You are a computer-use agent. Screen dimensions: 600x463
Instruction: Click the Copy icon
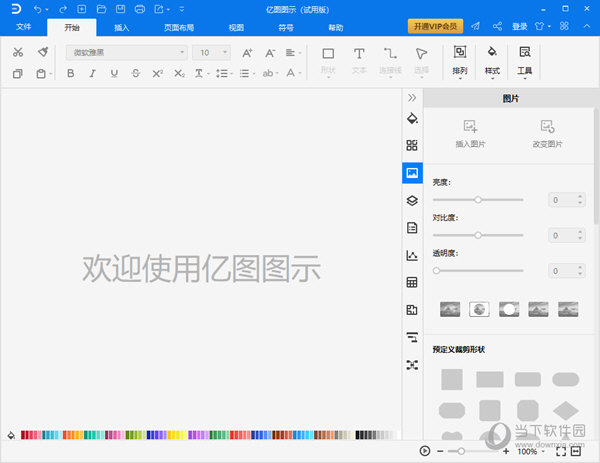(x=18, y=73)
